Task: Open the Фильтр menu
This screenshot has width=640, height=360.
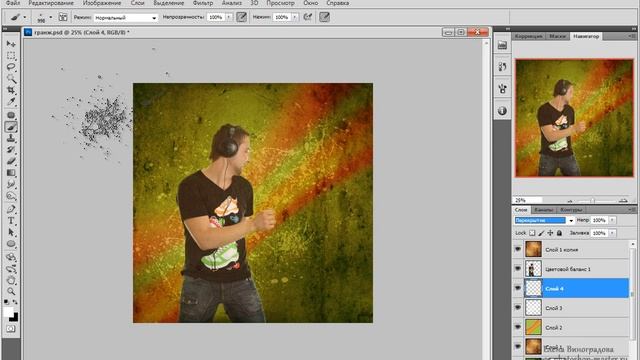Action: [203, 3]
